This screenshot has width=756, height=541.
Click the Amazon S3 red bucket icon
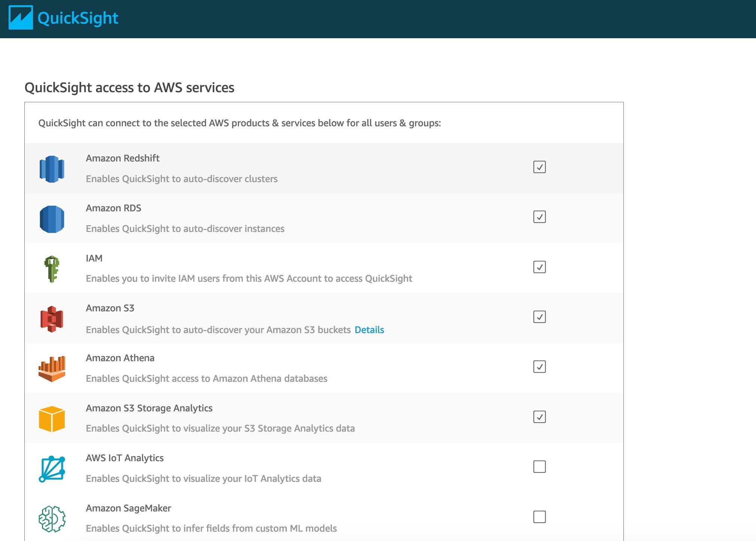tap(52, 319)
